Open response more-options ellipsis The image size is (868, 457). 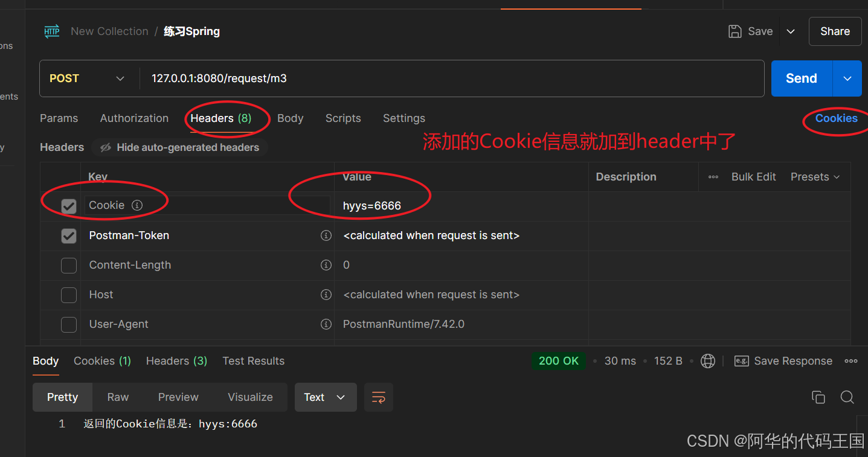pyautogui.click(x=851, y=361)
